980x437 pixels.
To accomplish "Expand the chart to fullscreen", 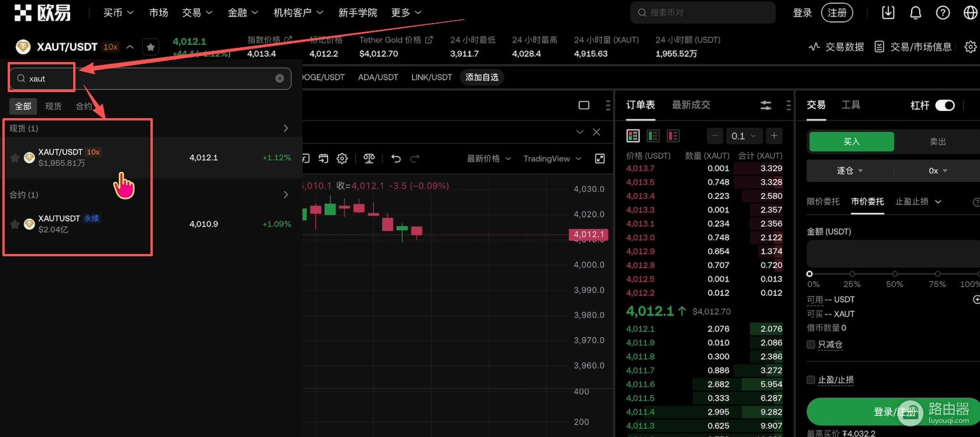I will coord(600,158).
